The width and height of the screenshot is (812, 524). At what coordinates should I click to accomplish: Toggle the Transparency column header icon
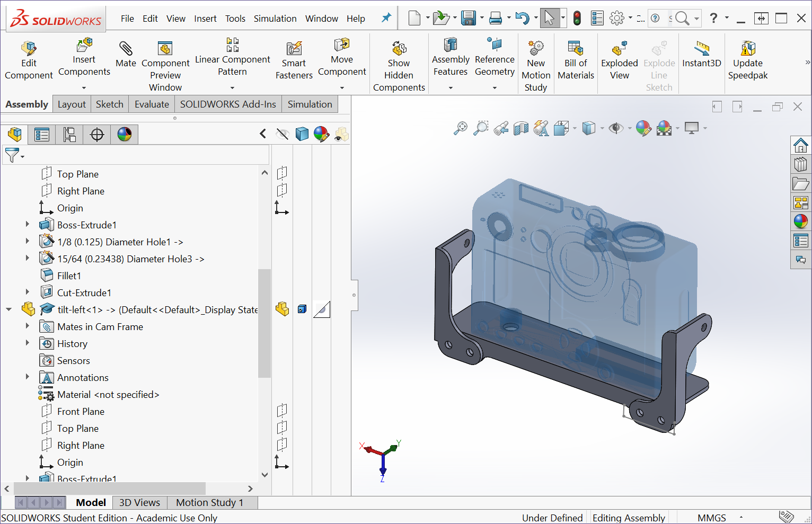[x=342, y=135]
